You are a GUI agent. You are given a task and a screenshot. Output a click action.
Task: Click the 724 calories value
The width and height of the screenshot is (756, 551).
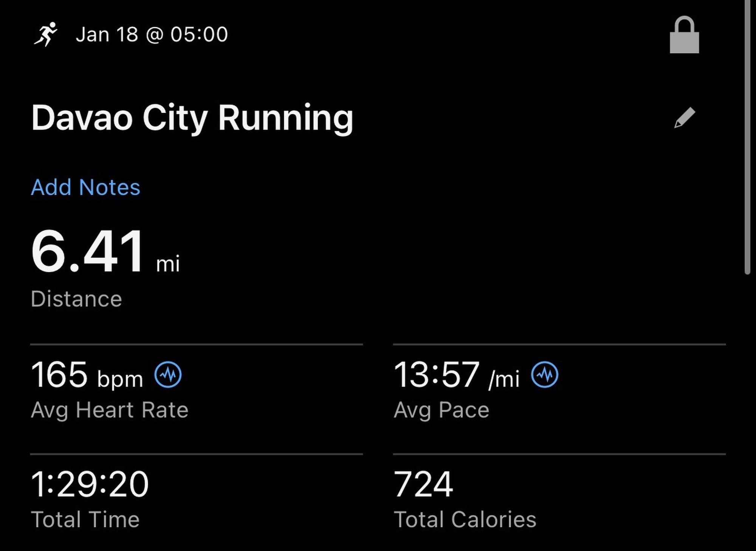point(423,484)
